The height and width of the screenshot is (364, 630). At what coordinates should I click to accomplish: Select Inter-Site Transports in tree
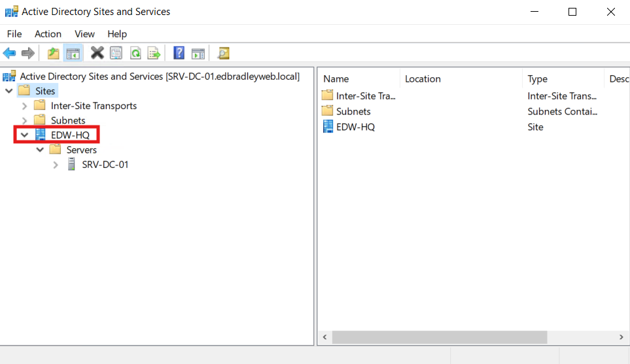click(x=94, y=106)
